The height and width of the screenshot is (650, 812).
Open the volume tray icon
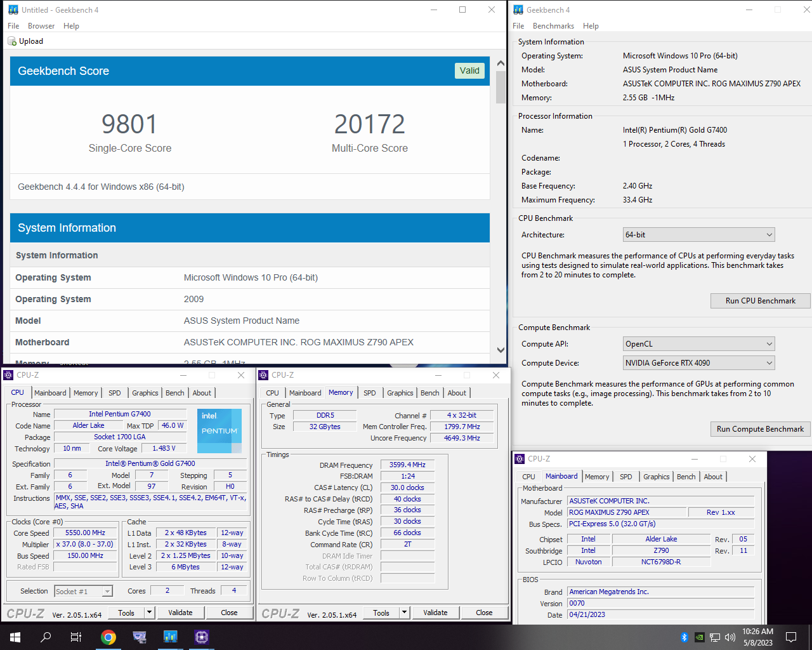pyautogui.click(x=730, y=637)
